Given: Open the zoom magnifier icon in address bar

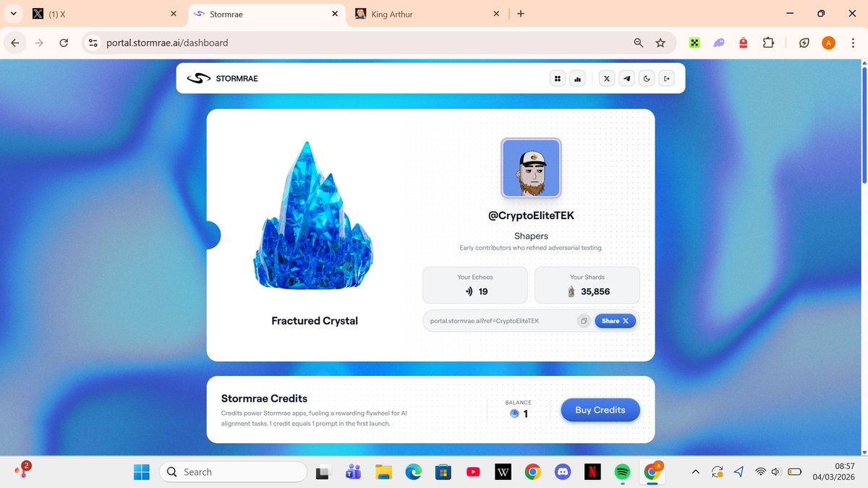Looking at the screenshot, I should pyautogui.click(x=639, y=43).
